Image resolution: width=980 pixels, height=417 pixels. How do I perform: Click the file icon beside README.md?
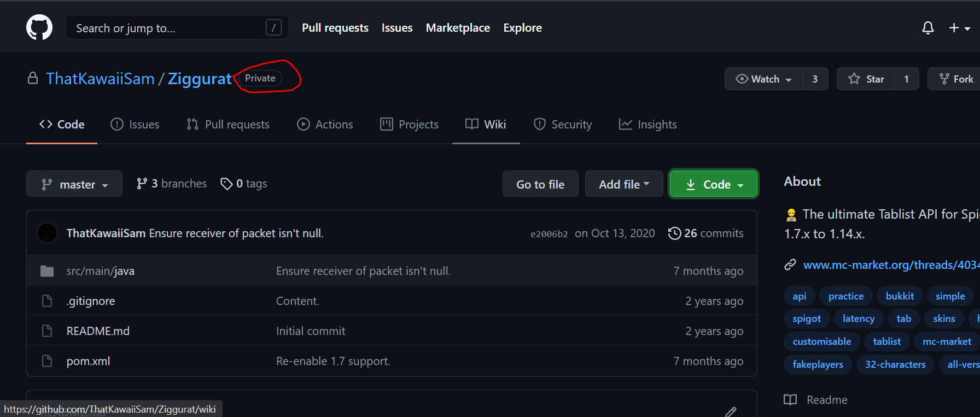(47, 331)
